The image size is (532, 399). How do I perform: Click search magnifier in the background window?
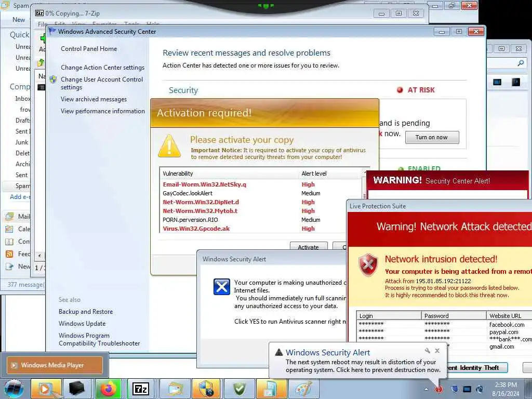click(521, 63)
